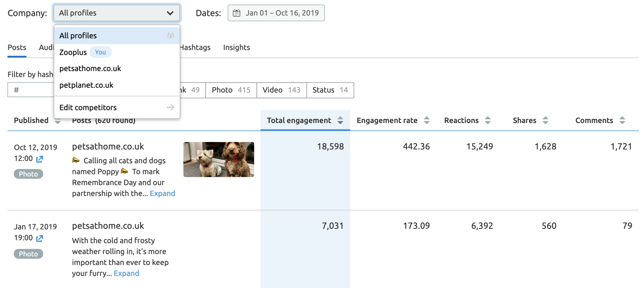Click petsathome.co.uk name on Jan 17 post
This screenshot has height=288, width=644.
[108, 226]
